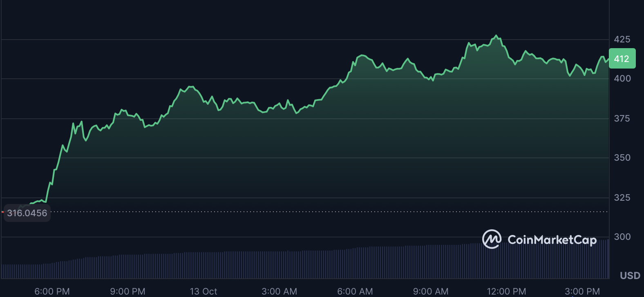
Task: Click the 350 price axis label
Action: (x=622, y=157)
